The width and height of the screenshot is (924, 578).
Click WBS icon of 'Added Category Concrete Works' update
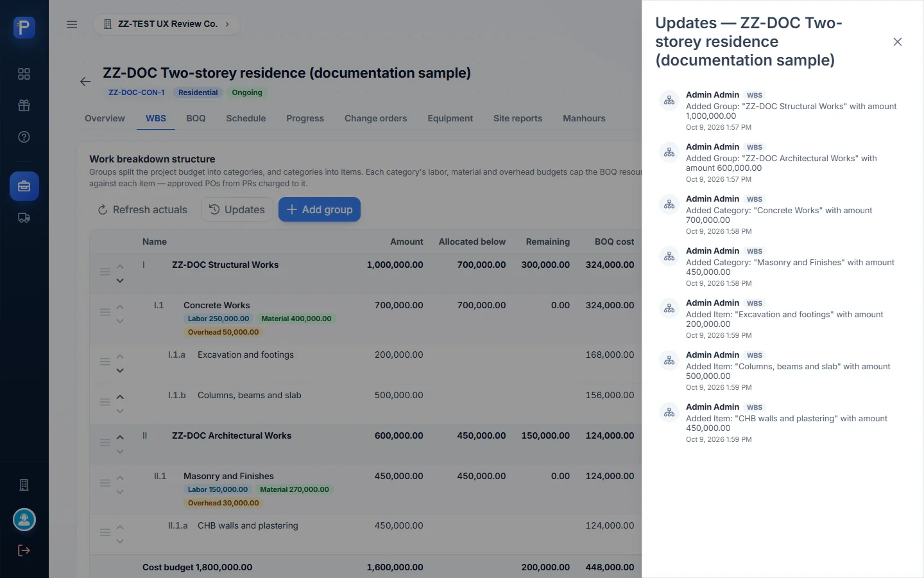669,204
